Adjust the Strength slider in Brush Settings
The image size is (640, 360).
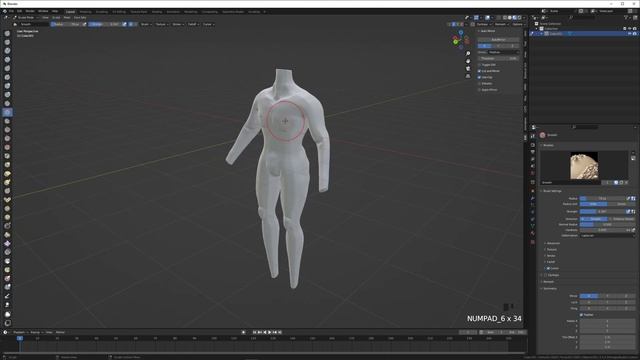coord(602,211)
